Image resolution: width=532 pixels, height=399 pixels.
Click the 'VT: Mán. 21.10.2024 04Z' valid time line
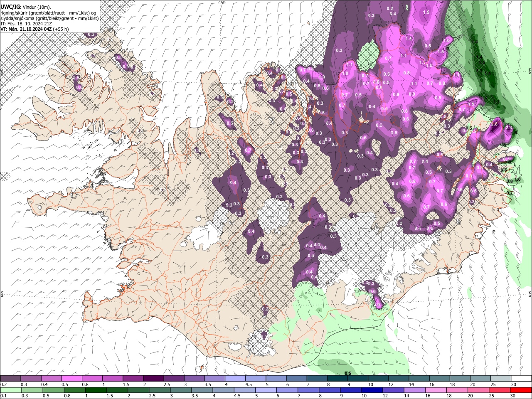[26, 29]
